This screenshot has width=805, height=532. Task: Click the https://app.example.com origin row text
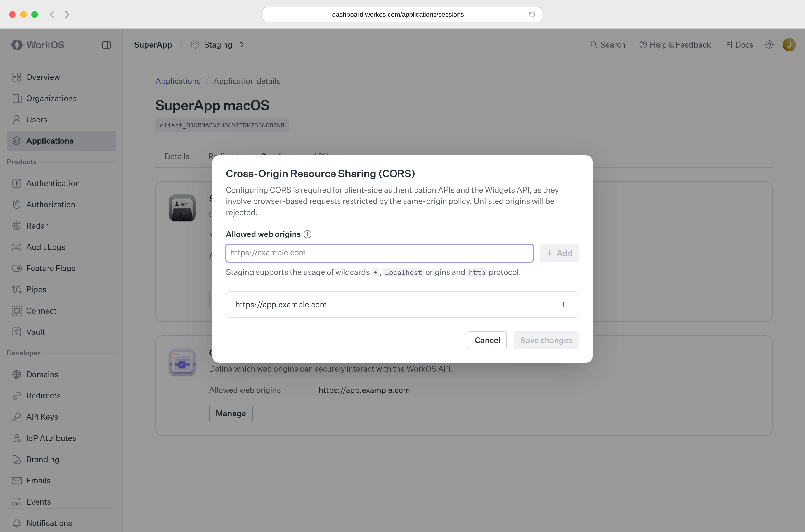coord(281,305)
